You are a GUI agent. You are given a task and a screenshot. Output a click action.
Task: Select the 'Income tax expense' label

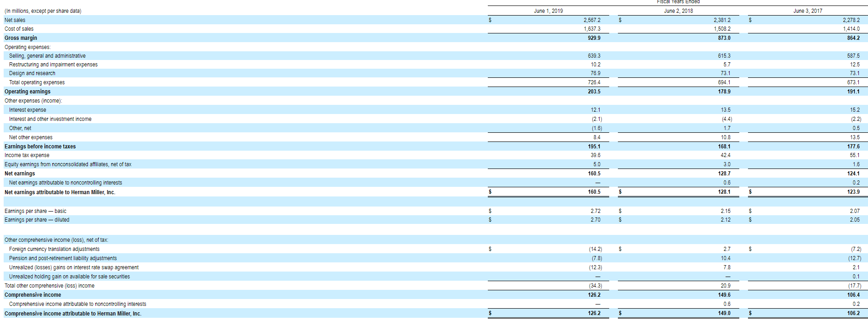(x=27, y=155)
